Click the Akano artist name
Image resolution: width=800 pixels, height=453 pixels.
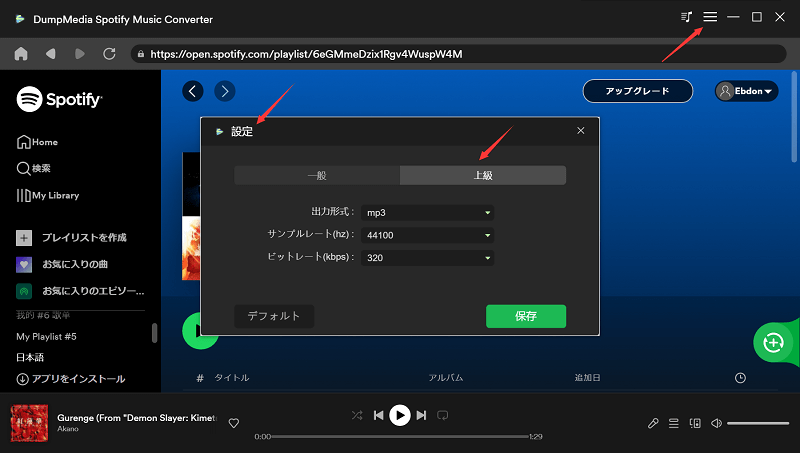pyautogui.click(x=68, y=429)
